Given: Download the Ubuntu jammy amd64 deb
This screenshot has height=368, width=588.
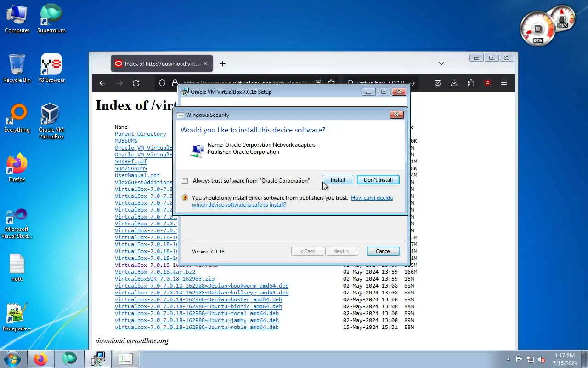Looking at the screenshot, I should (x=197, y=320).
